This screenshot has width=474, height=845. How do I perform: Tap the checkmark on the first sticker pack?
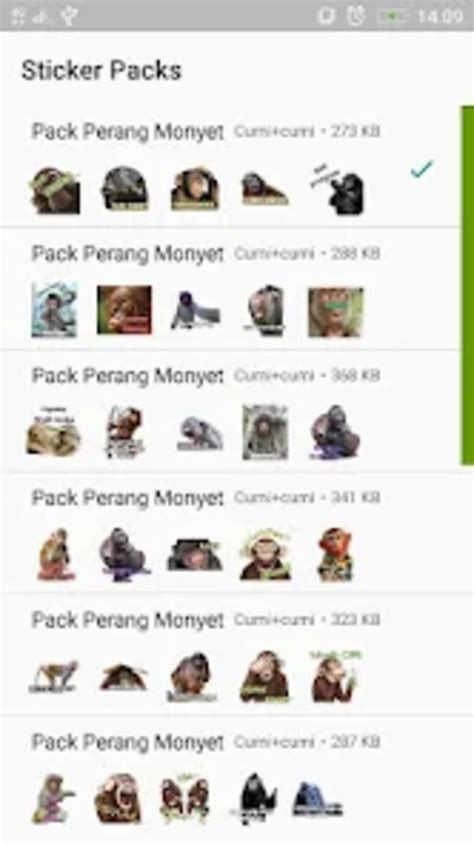click(421, 169)
